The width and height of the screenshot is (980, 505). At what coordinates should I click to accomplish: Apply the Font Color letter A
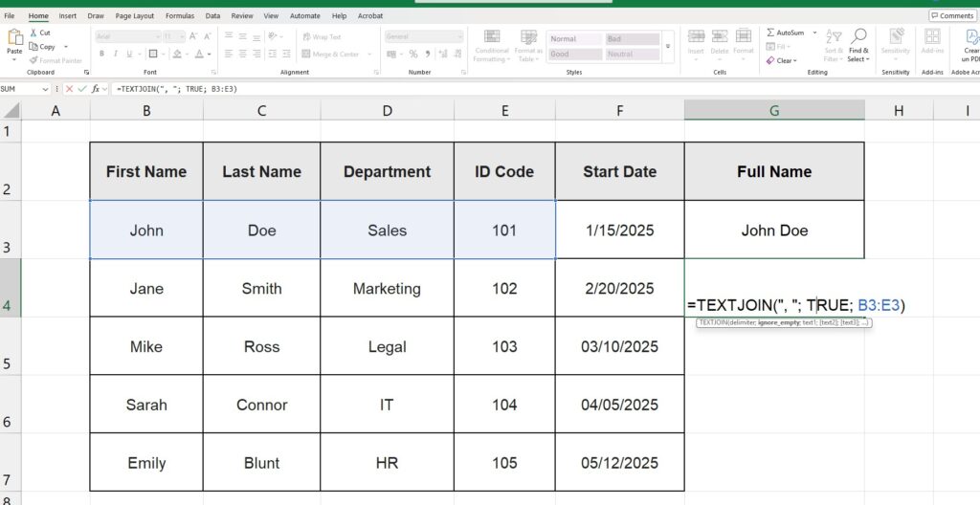pos(199,55)
